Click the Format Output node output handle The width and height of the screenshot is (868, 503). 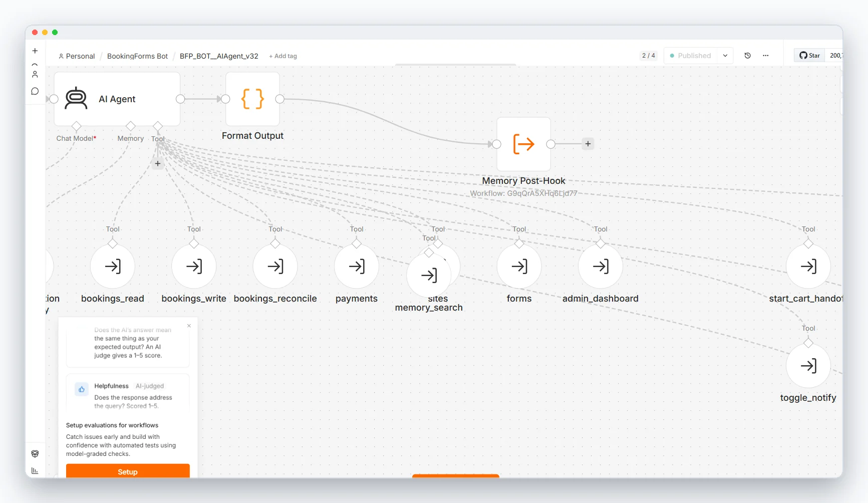pyautogui.click(x=280, y=99)
